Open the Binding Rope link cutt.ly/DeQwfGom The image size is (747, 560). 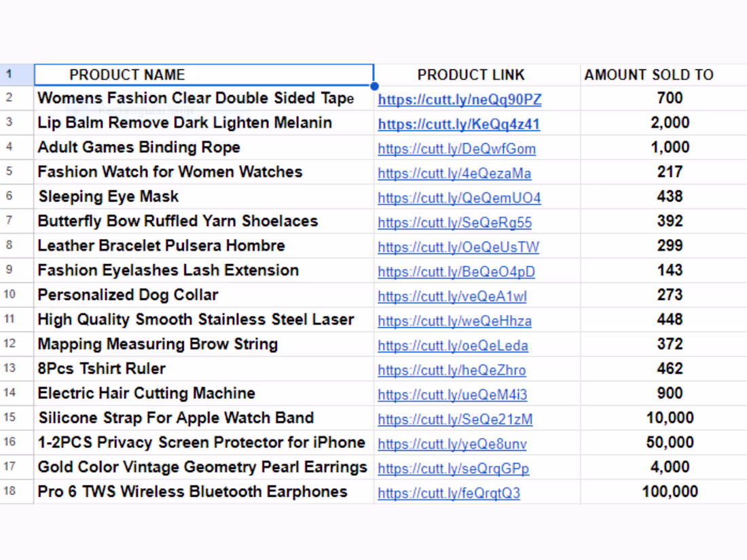pos(457,149)
